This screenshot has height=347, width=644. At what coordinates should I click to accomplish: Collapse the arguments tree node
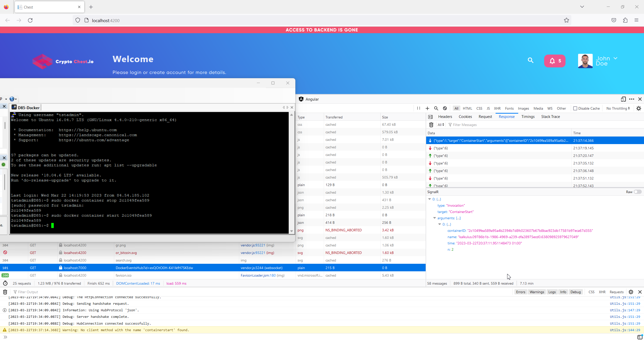[434, 218]
